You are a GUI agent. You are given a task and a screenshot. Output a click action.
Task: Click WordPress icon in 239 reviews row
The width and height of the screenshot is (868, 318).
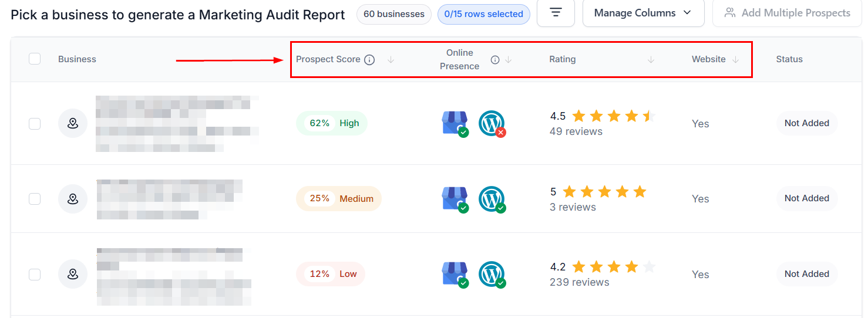click(492, 274)
